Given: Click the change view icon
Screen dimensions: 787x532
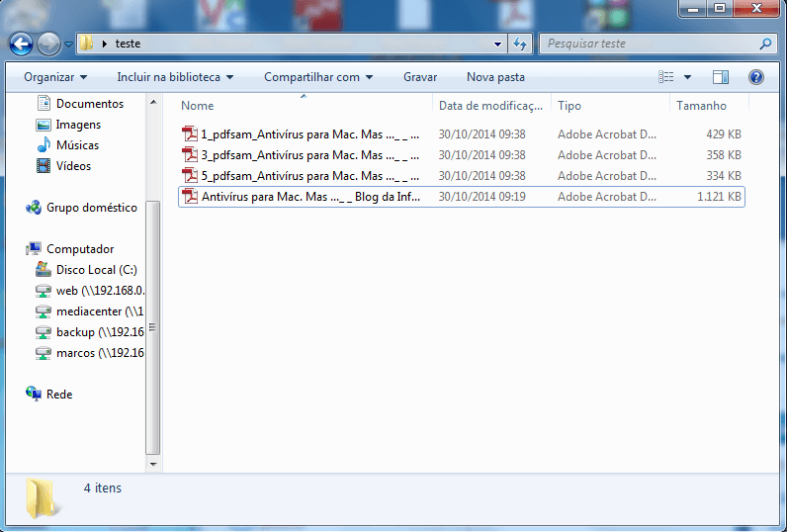Looking at the screenshot, I should point(666,77).
